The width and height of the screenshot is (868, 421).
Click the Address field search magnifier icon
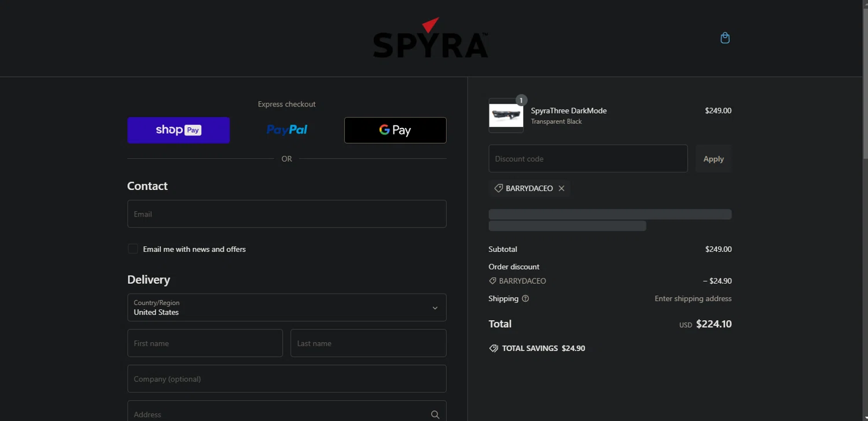click(435, 415)
